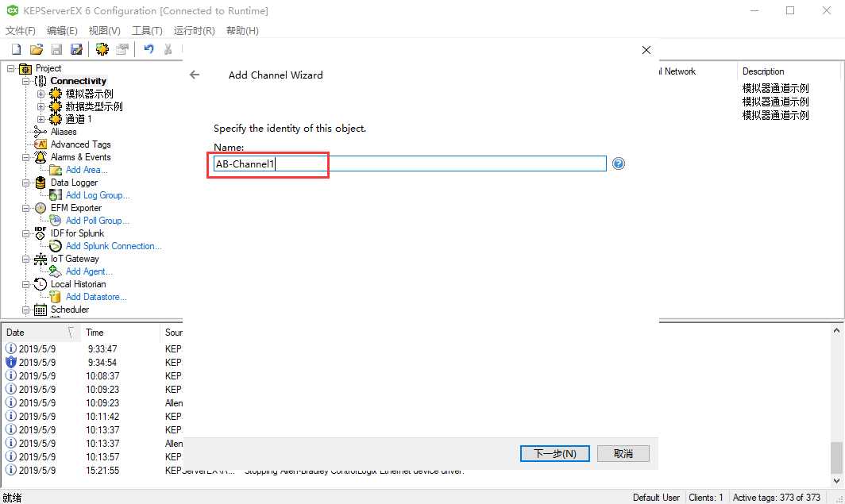
Task: Click the Connectivity node icon
Action: point(41,81)
